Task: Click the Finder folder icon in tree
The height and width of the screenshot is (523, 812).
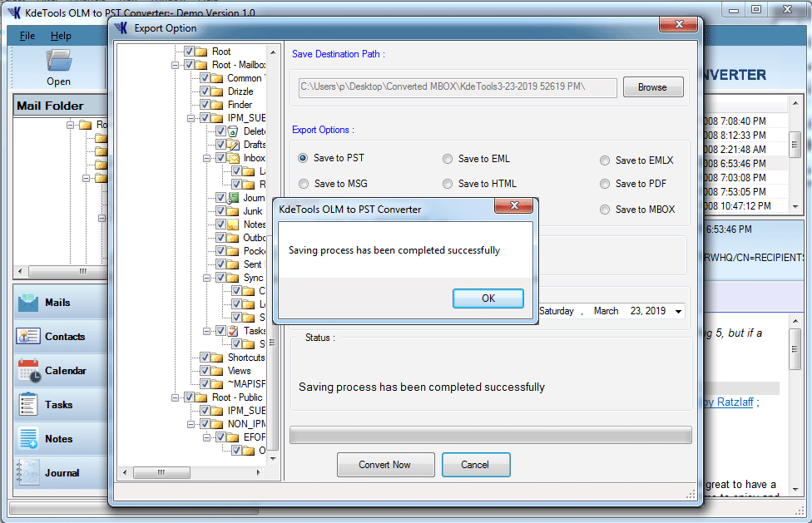Action: [217, 105]
